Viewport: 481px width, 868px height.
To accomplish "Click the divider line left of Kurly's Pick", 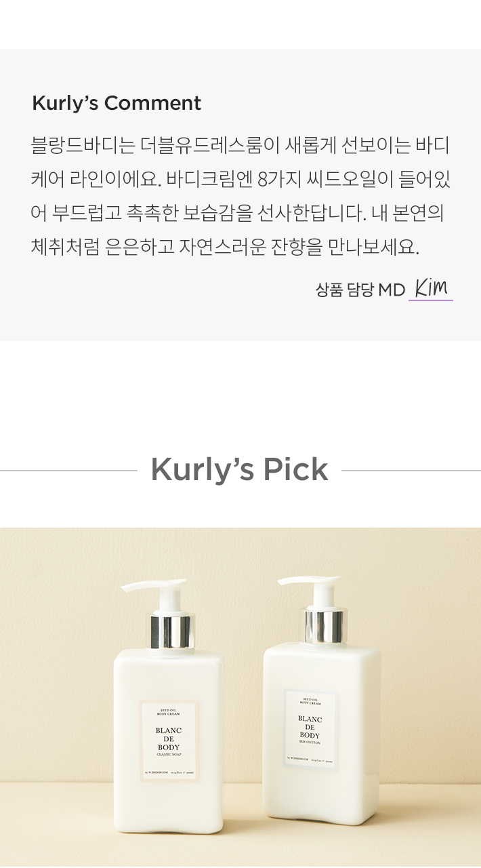I will [68, 470].
